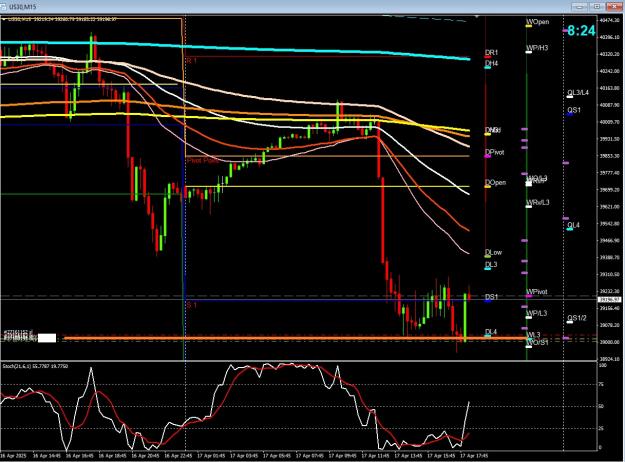Select the QL3/L4 level label
This screenshot has width=625, height=462.
578,92
